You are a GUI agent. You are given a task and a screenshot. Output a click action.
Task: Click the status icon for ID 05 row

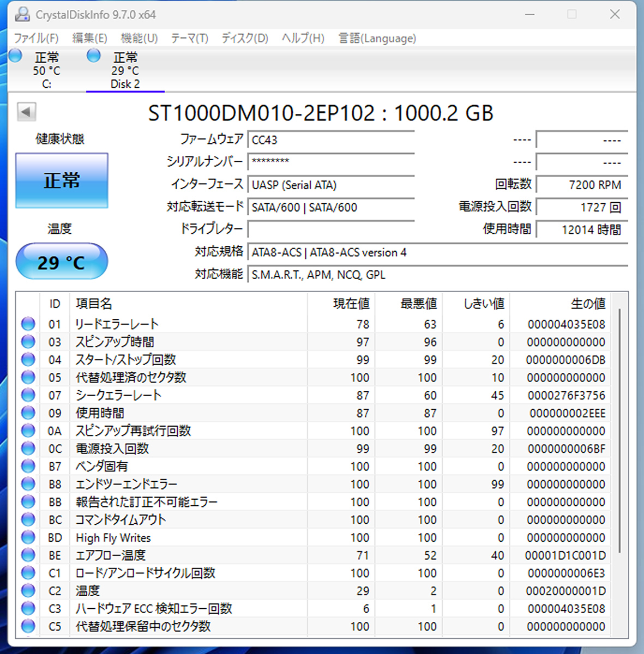point(28,377)
